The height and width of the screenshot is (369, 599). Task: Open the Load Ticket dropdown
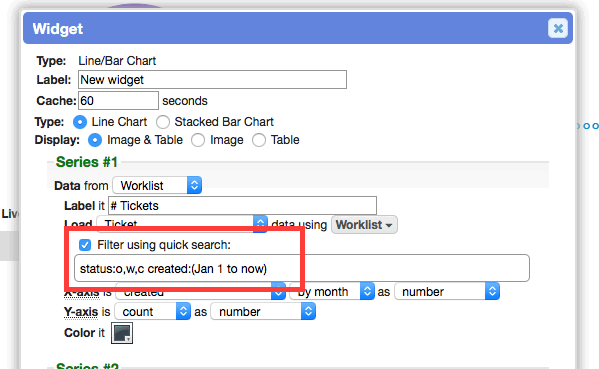click(182, 224)
